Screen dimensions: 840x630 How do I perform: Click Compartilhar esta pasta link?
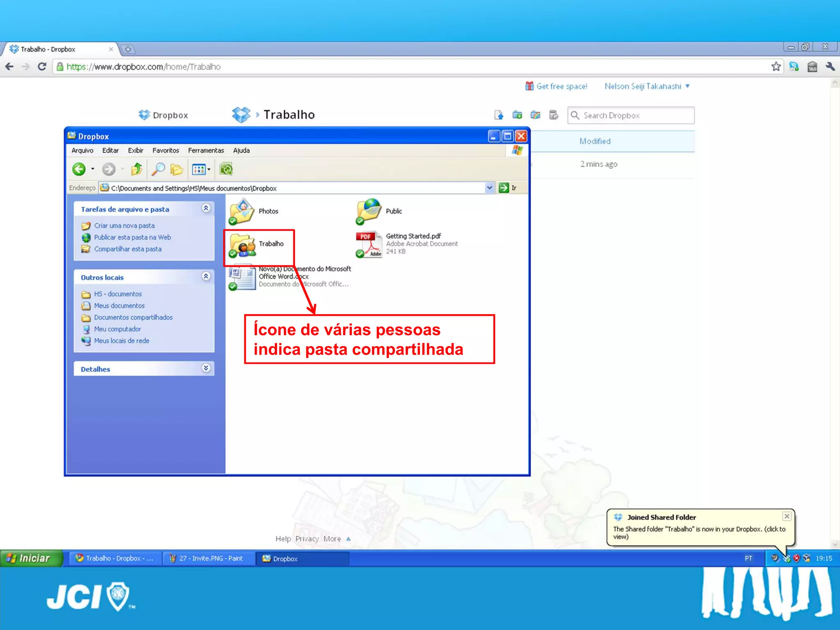coord(128,249)
